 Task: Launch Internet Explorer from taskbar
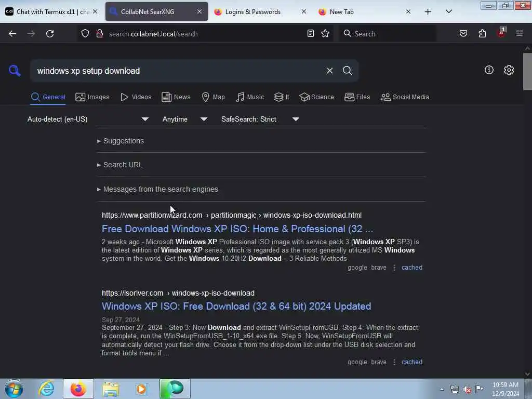[46, 389]
